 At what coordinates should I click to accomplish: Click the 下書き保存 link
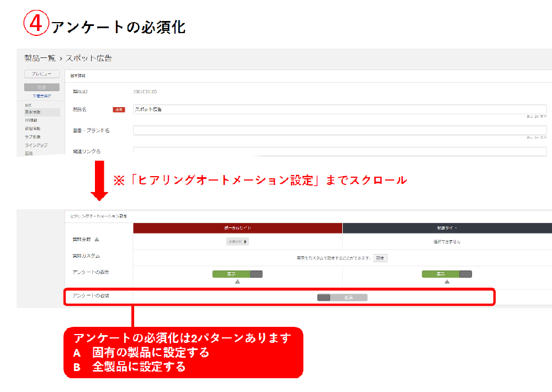pyautogui.click(x=41, y=96)
